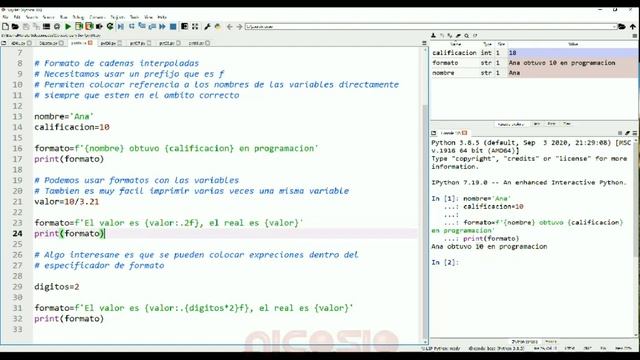
Task: Start debugging the file
Action: 121,27
